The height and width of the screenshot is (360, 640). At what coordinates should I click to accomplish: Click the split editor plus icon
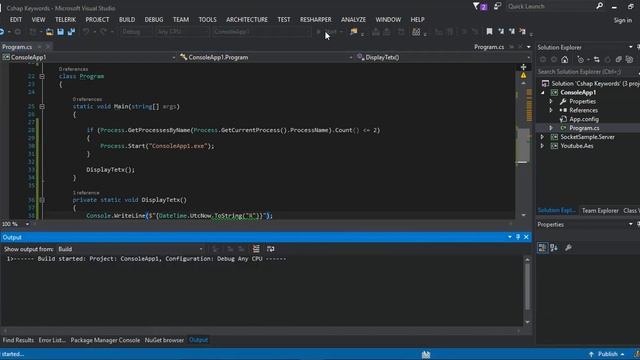[523, 67]
